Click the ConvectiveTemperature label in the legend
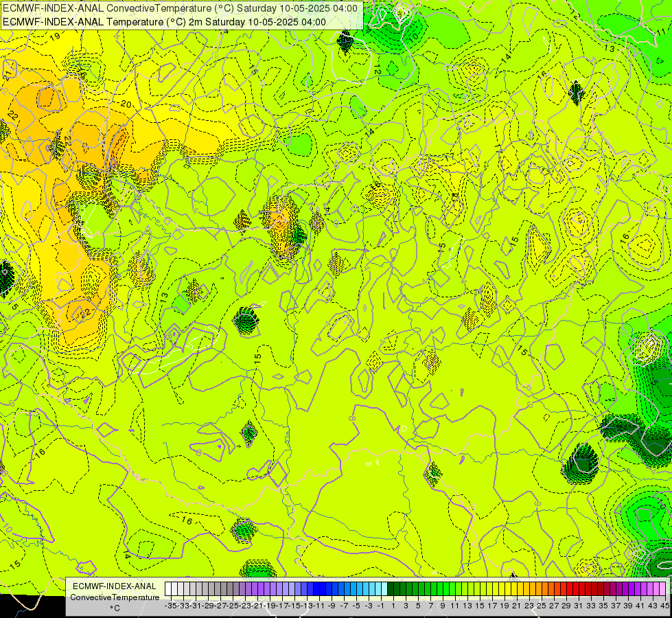The image size is (672, 618). pos(115,597)
